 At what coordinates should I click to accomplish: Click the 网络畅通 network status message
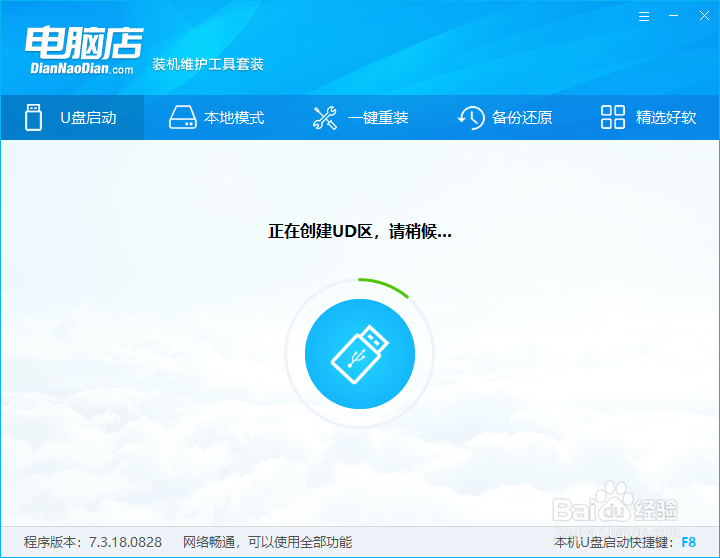(267, 542)
